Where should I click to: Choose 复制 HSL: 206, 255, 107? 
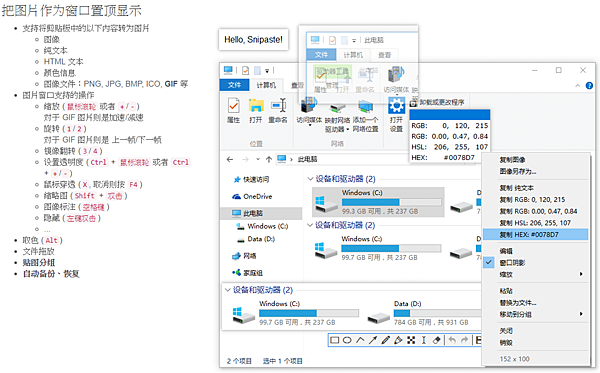[535, 223]
